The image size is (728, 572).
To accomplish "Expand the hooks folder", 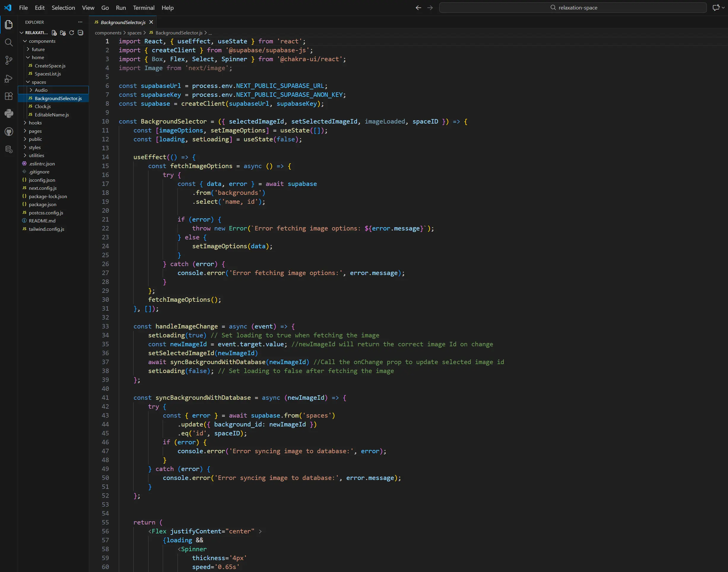I will click(x=35, y=123).
